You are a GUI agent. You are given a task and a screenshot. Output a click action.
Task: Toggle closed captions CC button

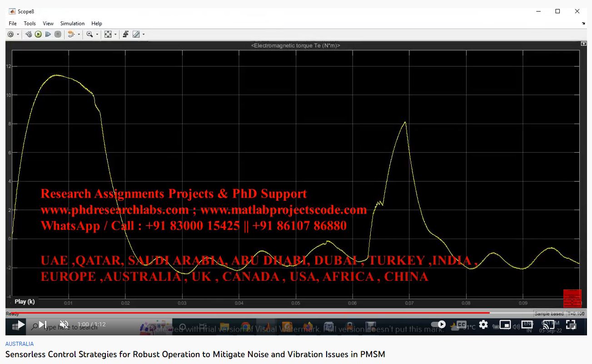[462, 324]
